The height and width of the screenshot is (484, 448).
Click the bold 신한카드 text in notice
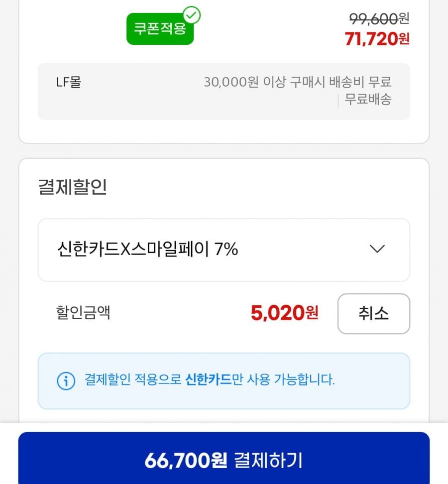click(208, 380)
